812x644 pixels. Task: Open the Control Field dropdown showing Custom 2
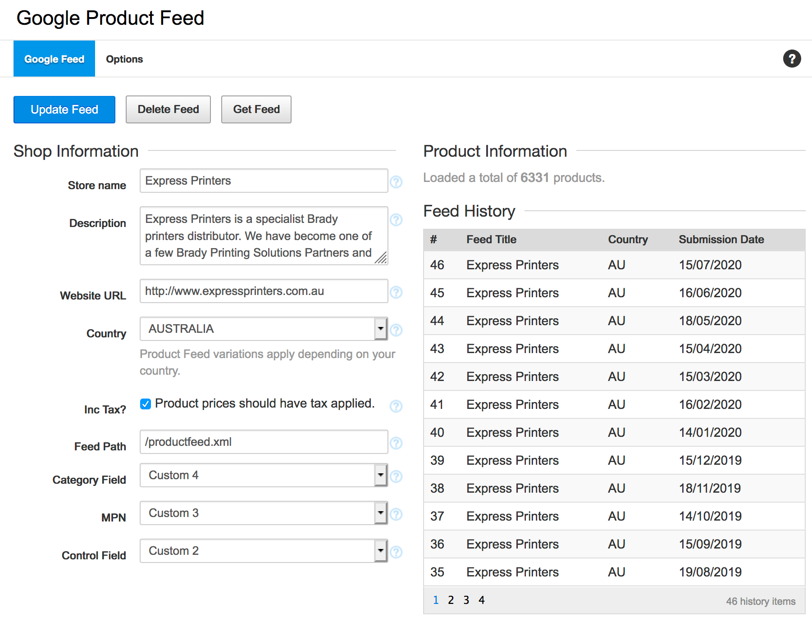point(264,551)
